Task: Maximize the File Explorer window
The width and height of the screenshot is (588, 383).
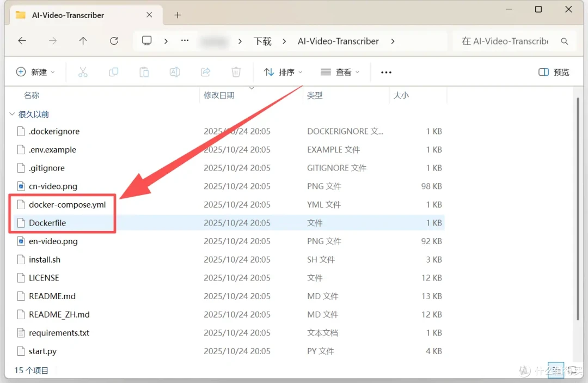Action: [538, 9]
